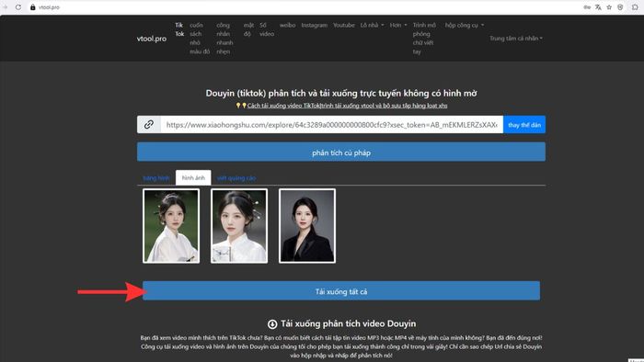Open the second close-up portrait thumbnail
The image size is (644, 362).
(239, 226)
